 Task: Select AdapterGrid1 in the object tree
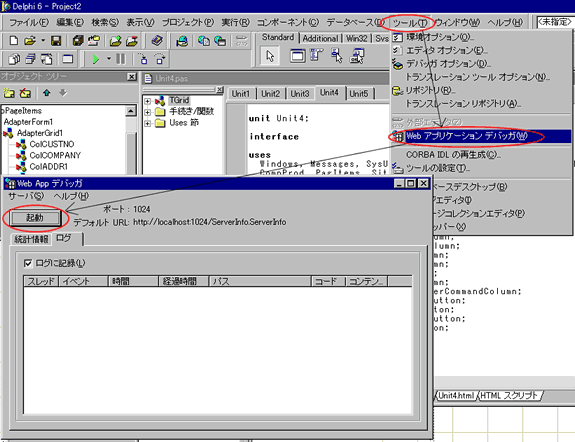(40, 133)
